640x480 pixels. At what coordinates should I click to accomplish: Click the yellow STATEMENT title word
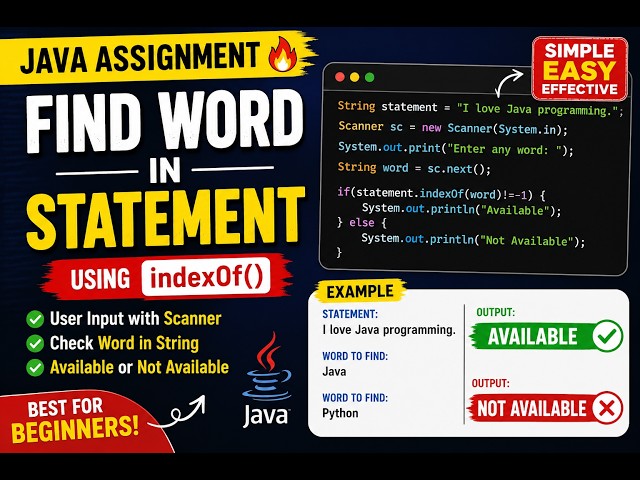click(165, 218)
